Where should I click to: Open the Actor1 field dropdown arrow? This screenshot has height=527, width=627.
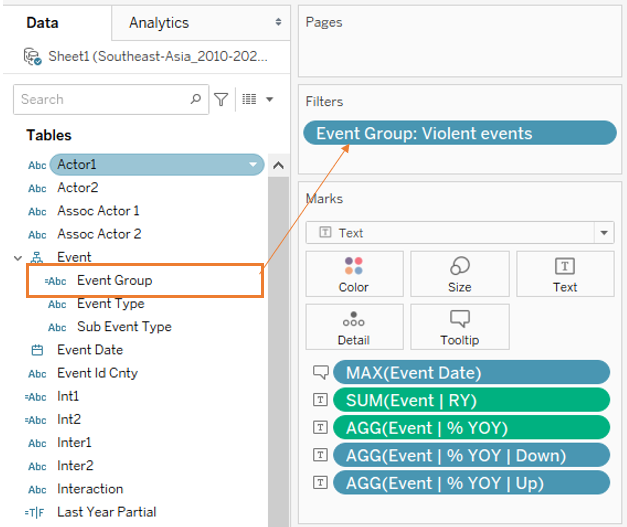[255, 164]
